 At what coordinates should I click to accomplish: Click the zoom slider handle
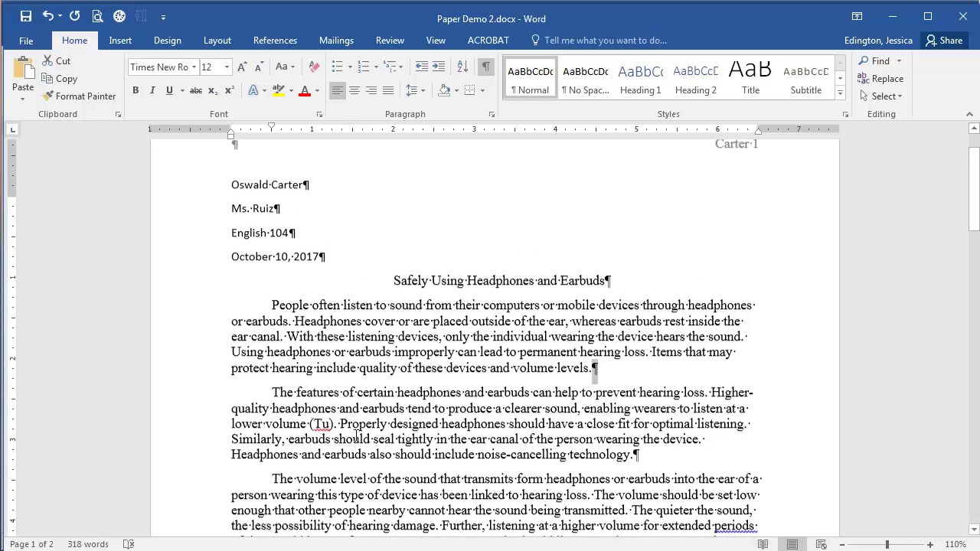coord(887,544)
